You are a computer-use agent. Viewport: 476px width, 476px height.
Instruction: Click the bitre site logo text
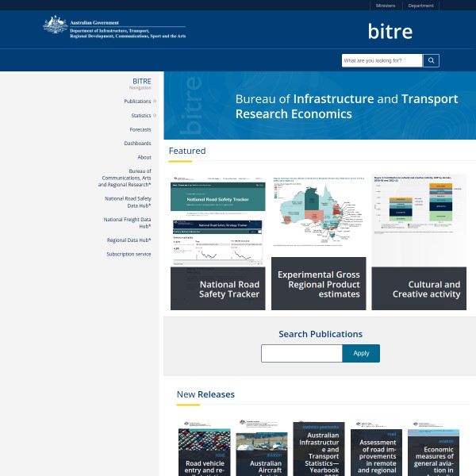[x=390, y=32]
